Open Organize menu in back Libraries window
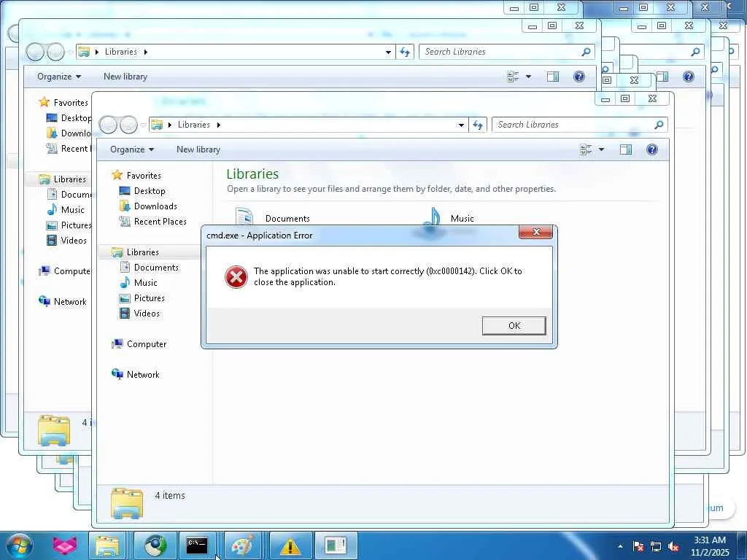The height and width of the screenshot is (560, 747). pyautogui.click(x=59, y=77)
